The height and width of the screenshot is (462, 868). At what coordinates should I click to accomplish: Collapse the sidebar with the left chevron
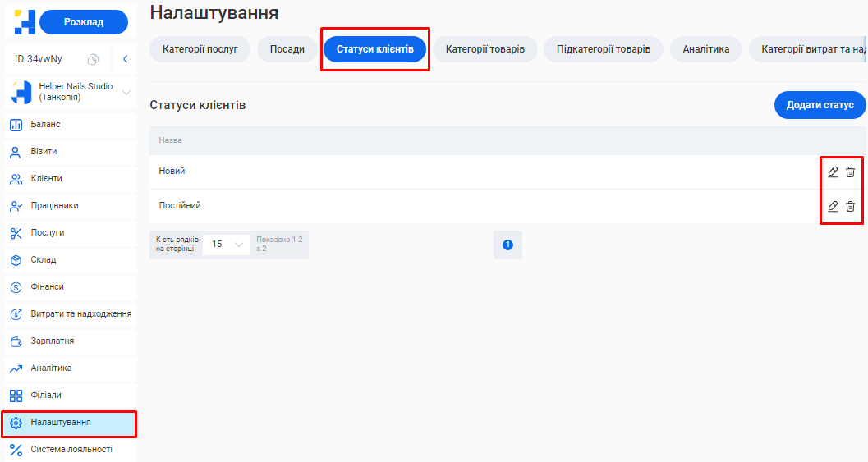point(125,59)
